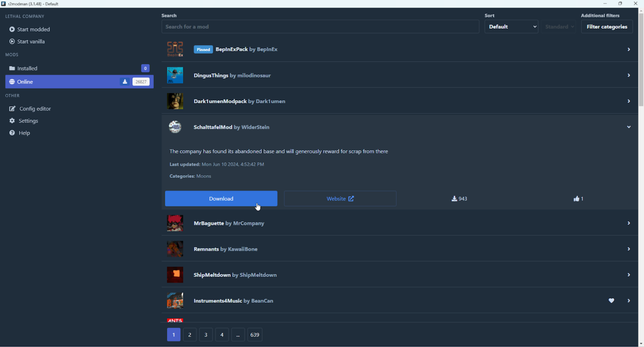Viewport: 644px width, 347px height.
Task: Download the SchaltafelMod mod
Action: tap(221, 199)
